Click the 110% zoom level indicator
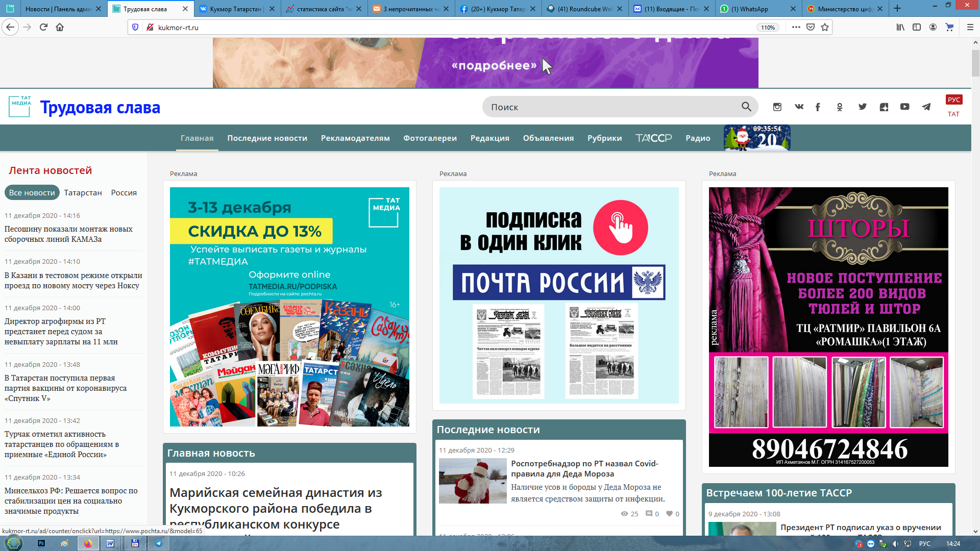The width and height of the screenshot is (980, 551). [x=768, y=28]
